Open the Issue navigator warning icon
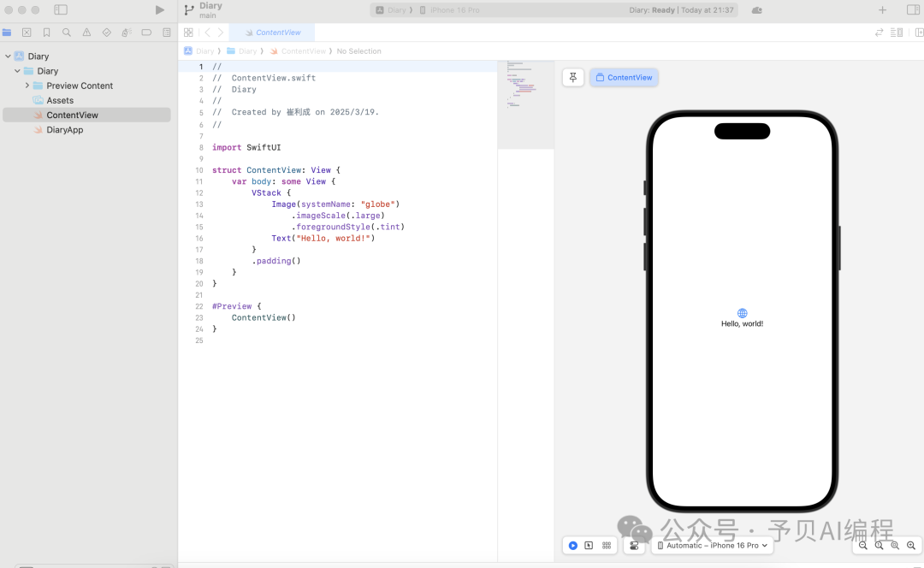Screen dimensions: 924x568 [86, 33]
